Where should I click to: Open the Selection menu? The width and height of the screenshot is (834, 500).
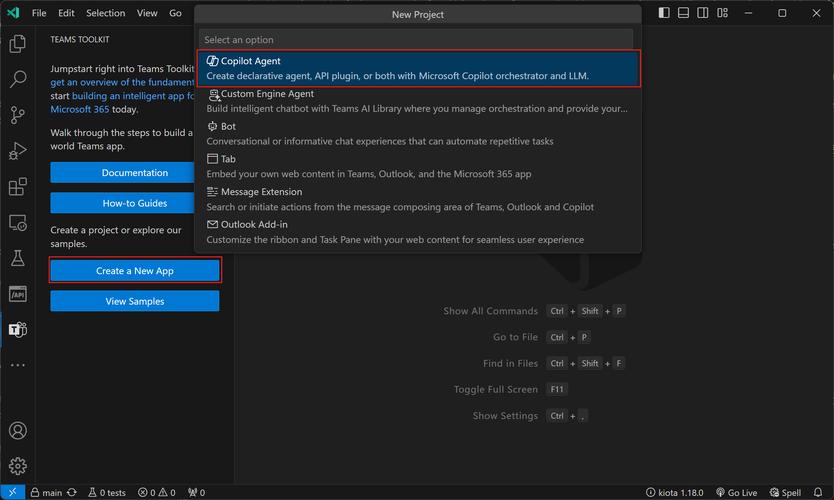point(105,13)
